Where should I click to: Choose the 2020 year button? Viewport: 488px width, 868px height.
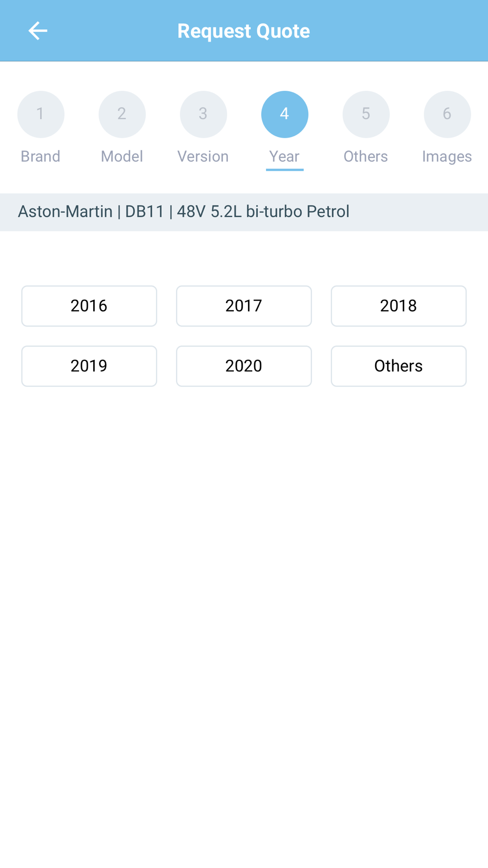[x=244, y=366]
